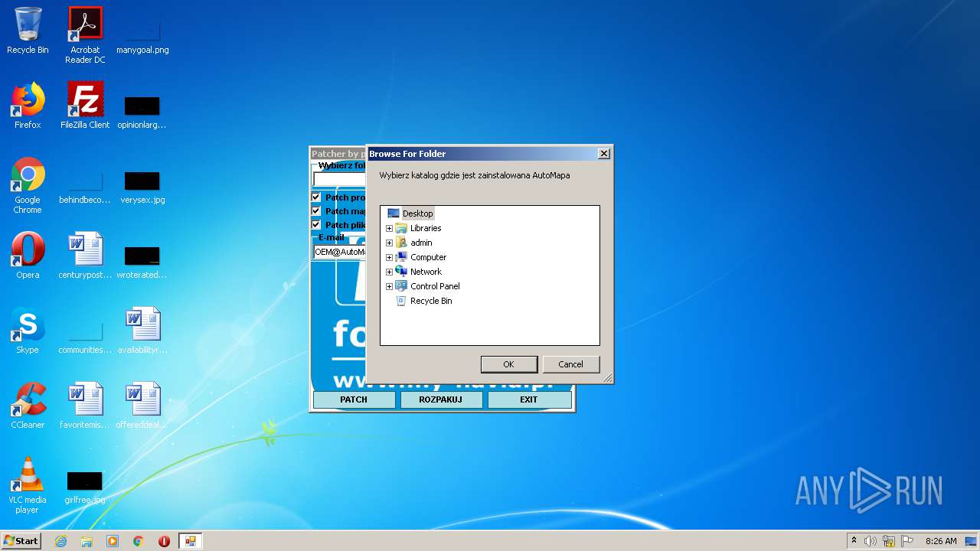Select verysex.jpg desktop file
Image resolution: width=980 pixels, height=551 pixels.
(142, 186)
